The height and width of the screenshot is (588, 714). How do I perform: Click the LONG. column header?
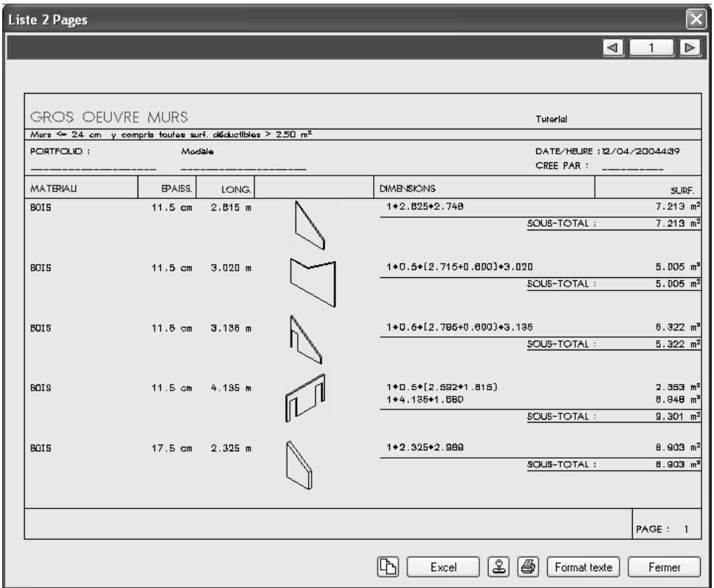click(236, 189)
